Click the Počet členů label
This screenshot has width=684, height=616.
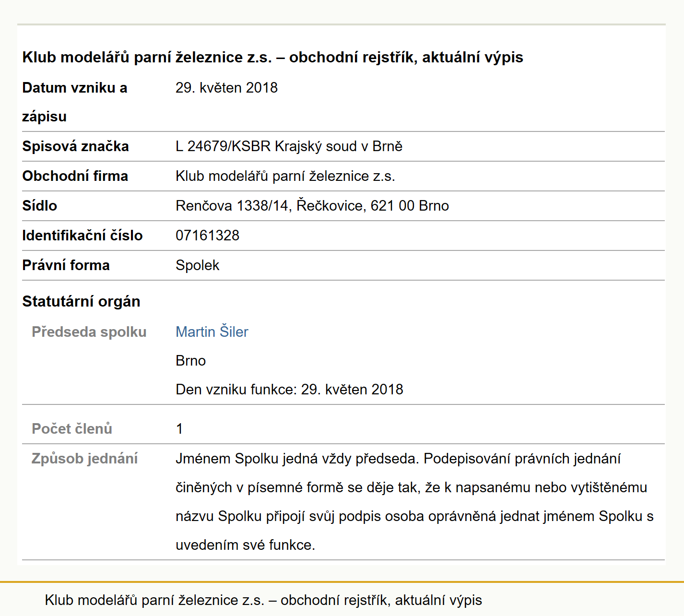coord(72,428)
